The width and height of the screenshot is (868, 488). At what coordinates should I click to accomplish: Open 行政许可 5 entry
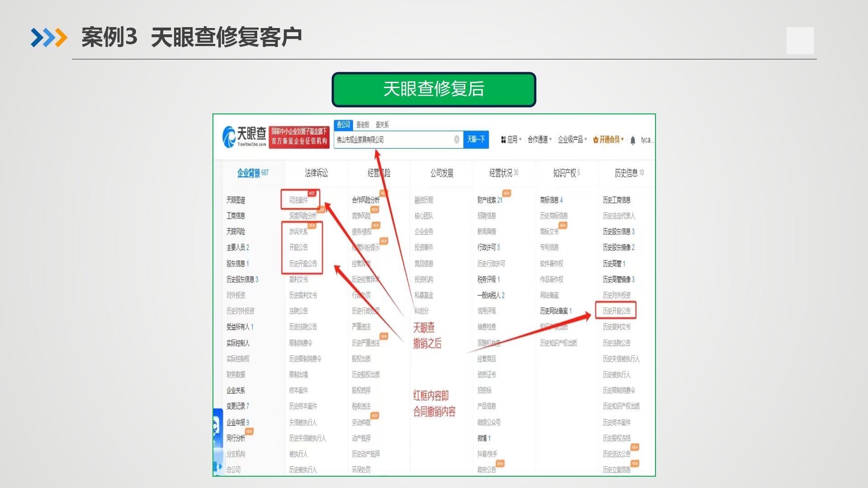coord(488,248)
